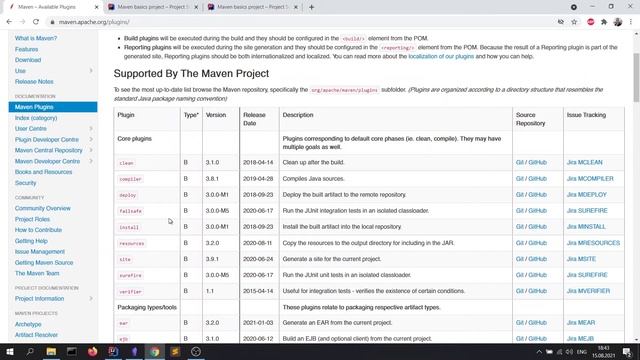Screen dimensions: 640x360
Task: Expand the User Centre sidebar submenu
Action: (91, 129)
